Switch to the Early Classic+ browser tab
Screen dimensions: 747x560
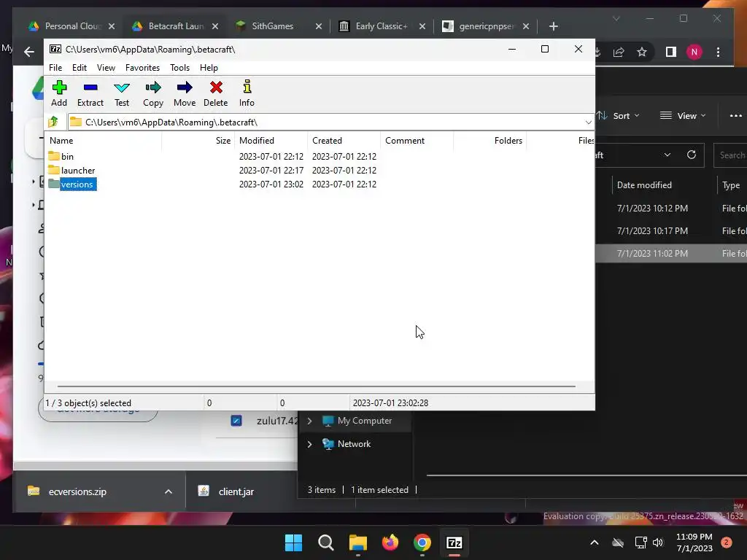[x=382, y=26]
